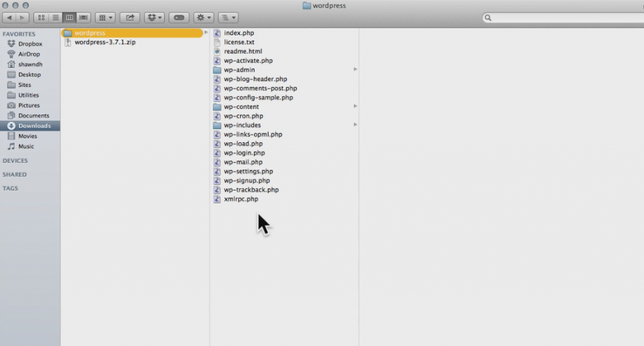The height and width of the screenshot is (346, 644).
Task: Open AirDrop in the sidebar
Action: tap(30, 54)
